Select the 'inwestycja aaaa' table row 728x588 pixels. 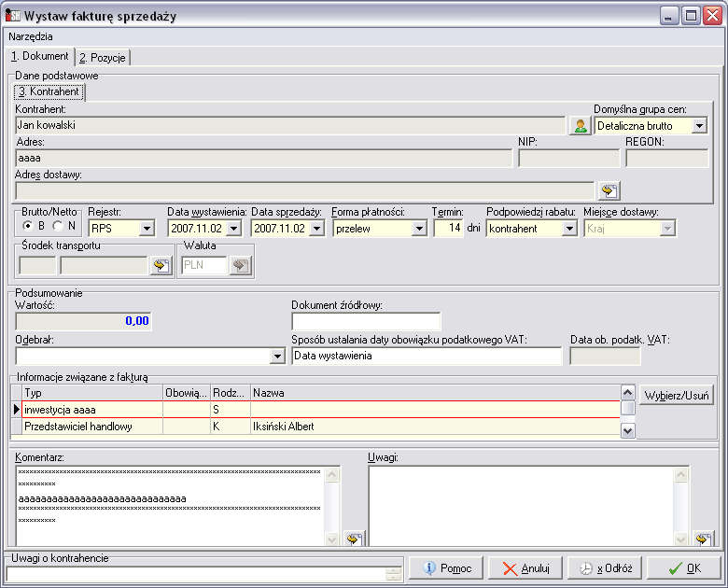pyautogui.click(x=321, y=410)
